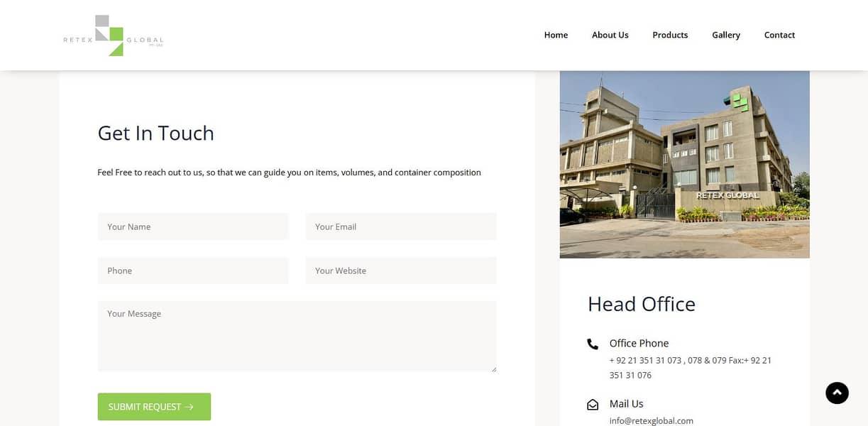Select the Phone input box
This screenshot has width=868, height=426.
click(x=193, y=271)
